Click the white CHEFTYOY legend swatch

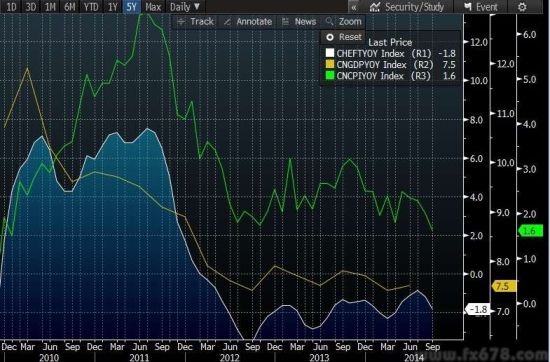[x=330, y=53]
